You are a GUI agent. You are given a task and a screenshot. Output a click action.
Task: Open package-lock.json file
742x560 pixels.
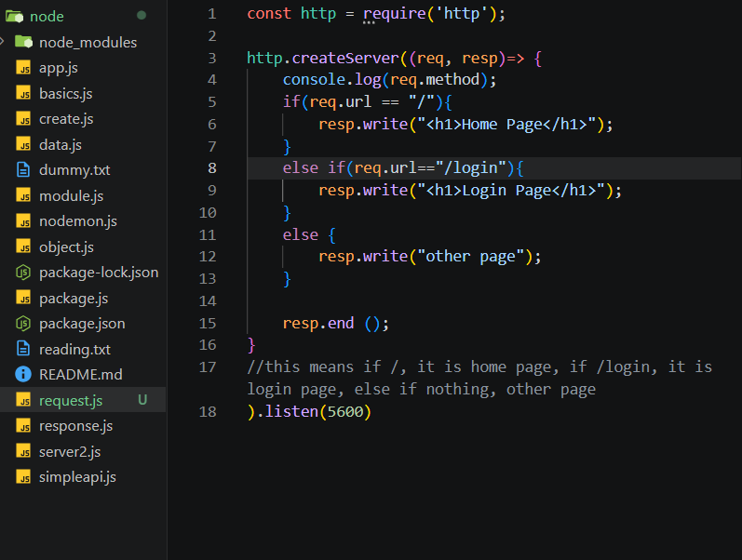point(99,273)
